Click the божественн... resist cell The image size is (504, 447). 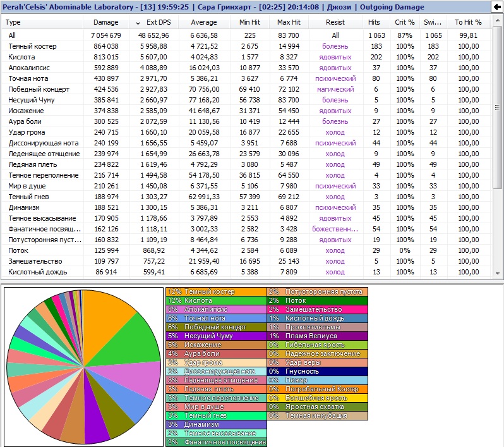tap(335, 229)
